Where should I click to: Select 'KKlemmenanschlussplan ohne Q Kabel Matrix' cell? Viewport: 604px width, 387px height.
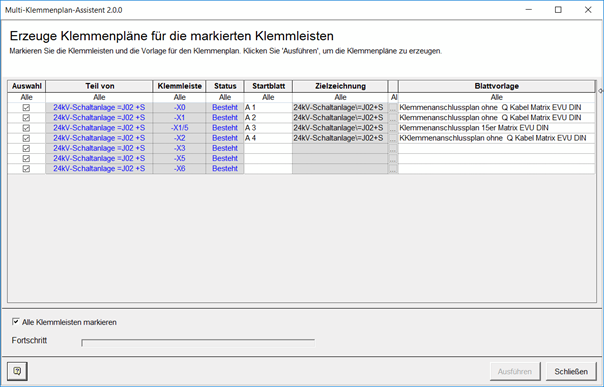tap(497, 138)
